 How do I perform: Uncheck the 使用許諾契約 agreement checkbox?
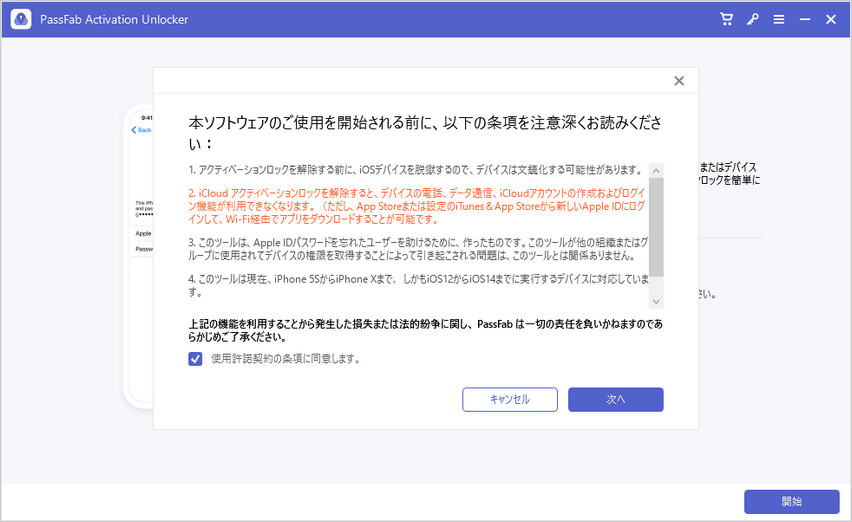195,358
